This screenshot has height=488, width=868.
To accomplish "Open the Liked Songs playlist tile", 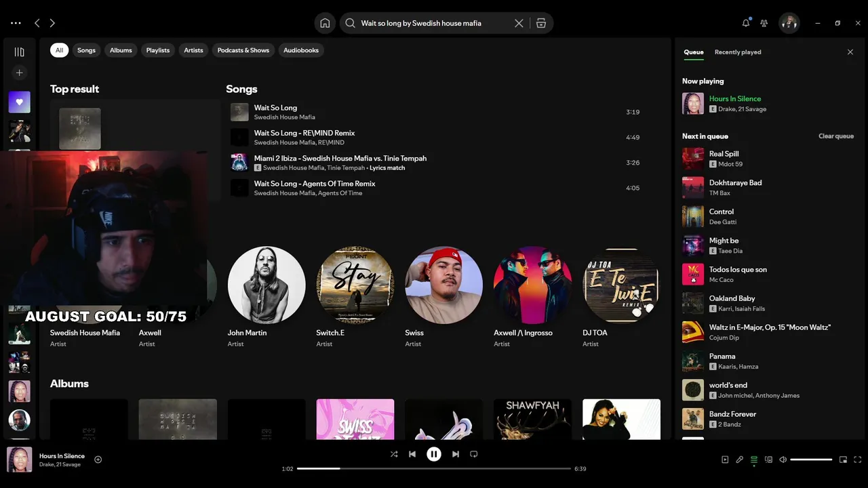I will (x=19, y=102).
